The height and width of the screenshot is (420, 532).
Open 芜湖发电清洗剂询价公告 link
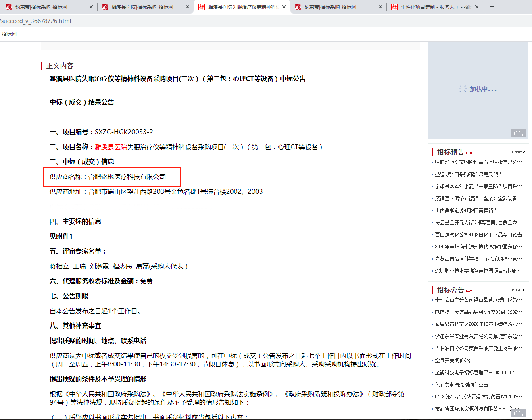click(461, 385)
